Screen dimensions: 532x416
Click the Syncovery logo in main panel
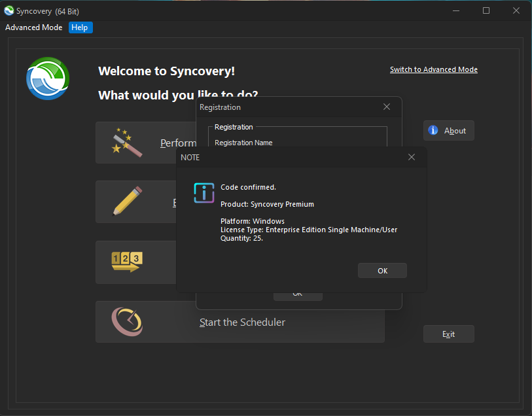(48, 78)
